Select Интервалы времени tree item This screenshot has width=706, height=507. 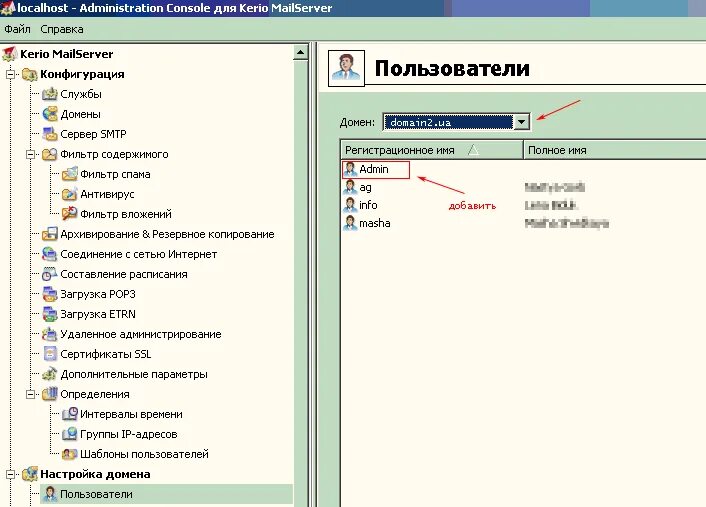pos(131,414)
